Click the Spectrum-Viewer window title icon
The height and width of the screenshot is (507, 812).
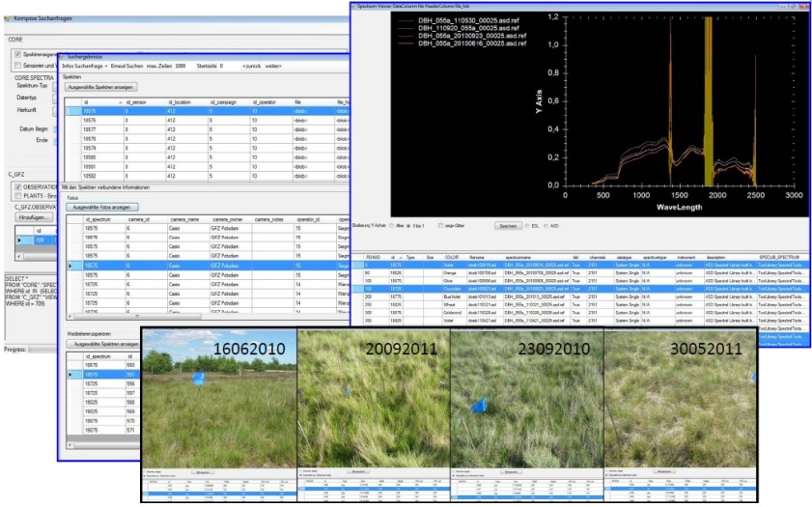tap(358, 6)
